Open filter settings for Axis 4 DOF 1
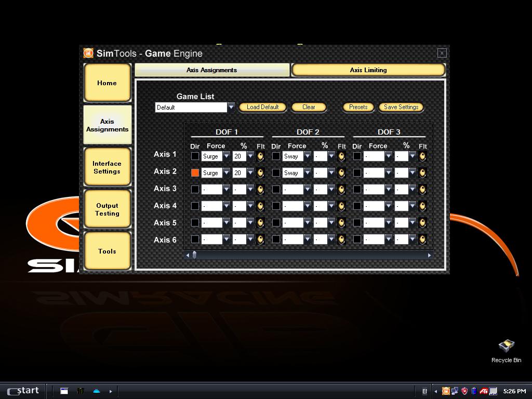Viewport: 532px width, 399px height. point(260,206)
